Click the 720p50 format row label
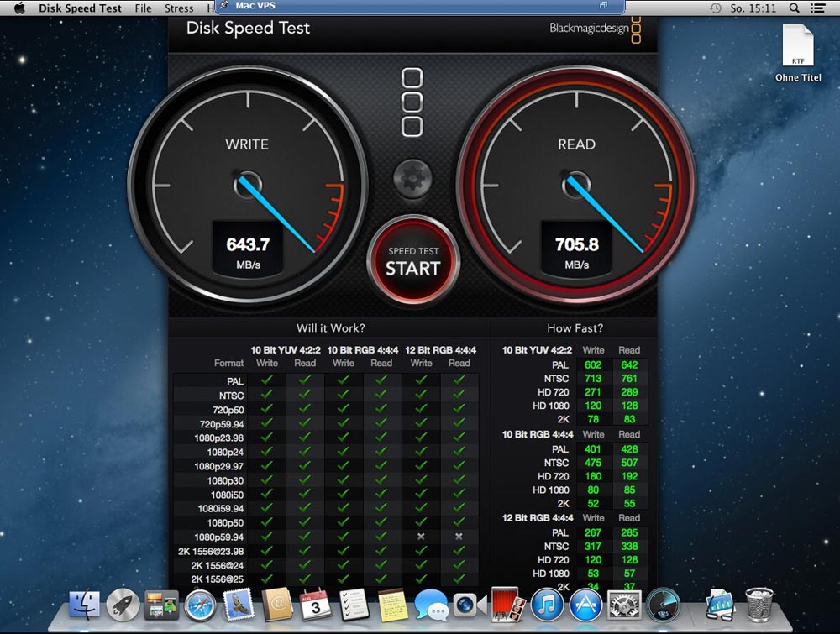 (228, 410)
